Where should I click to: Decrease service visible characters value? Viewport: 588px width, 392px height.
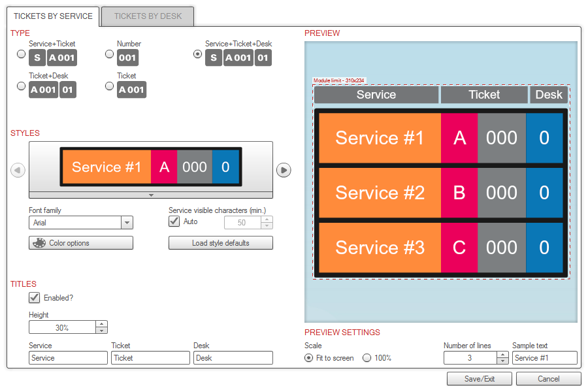(267, 225)
